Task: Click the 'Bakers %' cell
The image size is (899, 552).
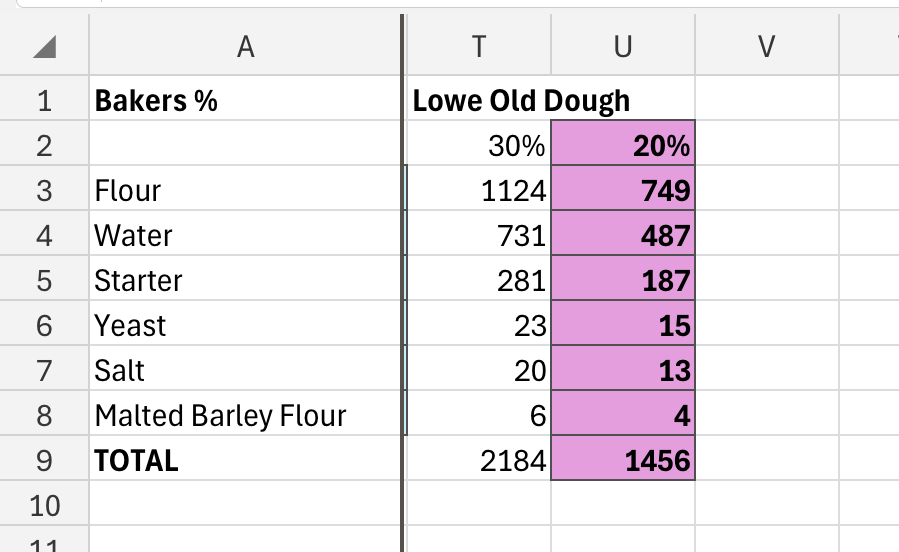Action: (245, 100)
